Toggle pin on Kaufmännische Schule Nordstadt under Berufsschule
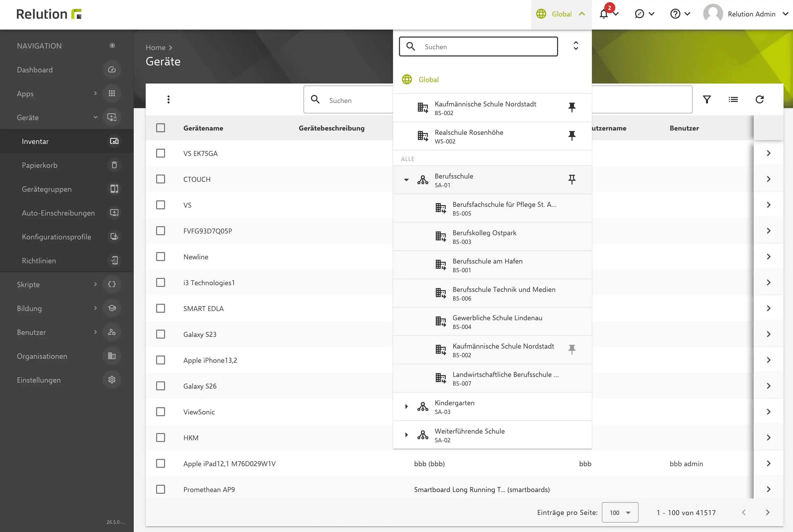Screen dimensions: 793x532 point(572,350)
